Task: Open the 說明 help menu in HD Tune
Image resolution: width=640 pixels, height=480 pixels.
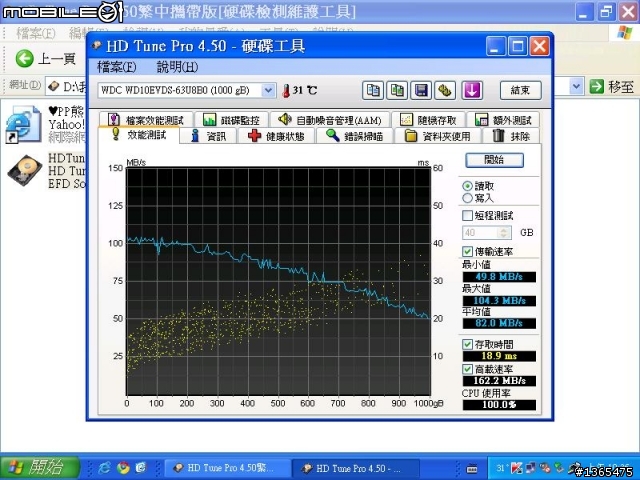Action: tap(177, 67)
